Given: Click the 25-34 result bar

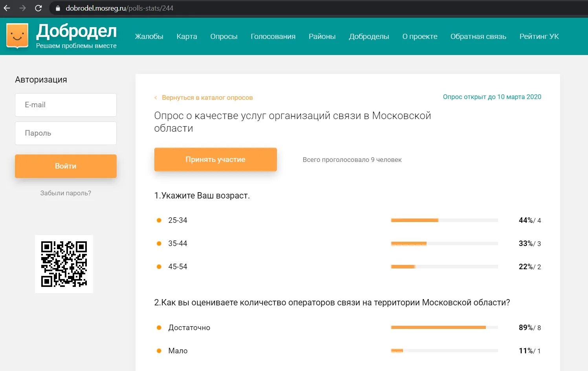Looking at the screenshot, I should tap(444, 220).
